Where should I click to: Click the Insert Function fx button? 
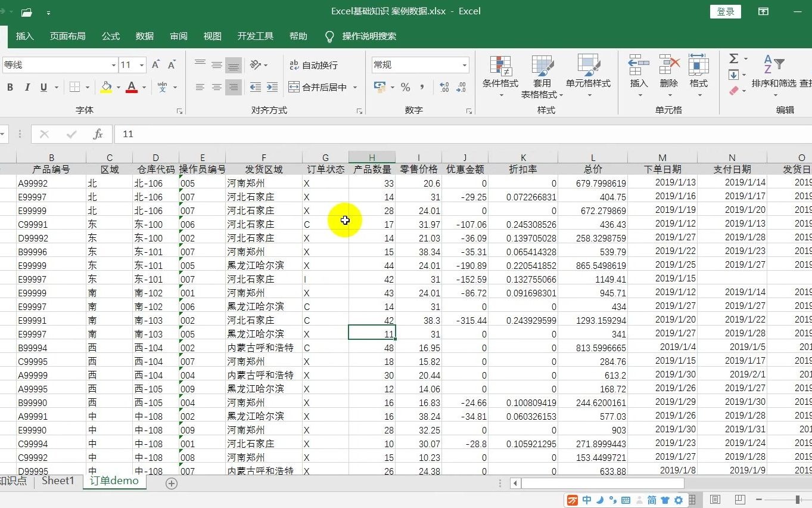98,134
